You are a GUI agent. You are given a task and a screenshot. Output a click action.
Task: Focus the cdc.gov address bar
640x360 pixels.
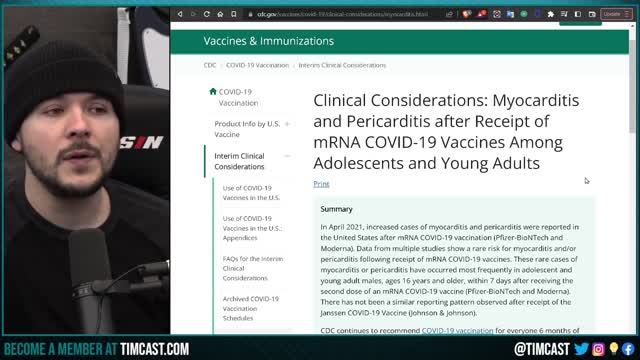tap(343, 14)
